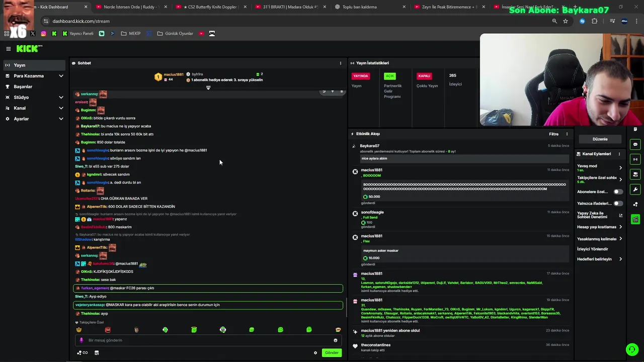Open the MEKİP bookmark folder
644x362 pixels.
pyautogui.click(x=131, y=34)
